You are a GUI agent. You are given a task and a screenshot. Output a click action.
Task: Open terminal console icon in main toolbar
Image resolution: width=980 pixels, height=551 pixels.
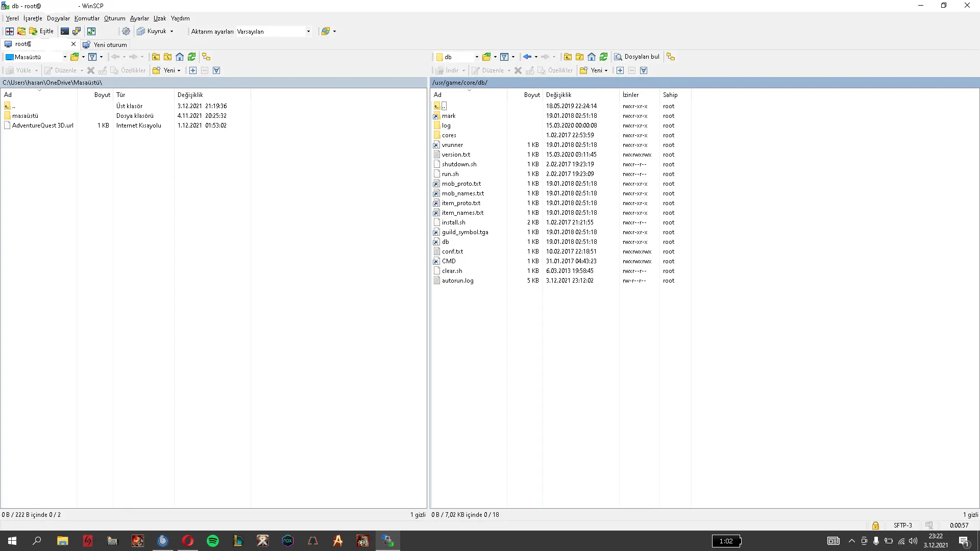pos(65,31)
